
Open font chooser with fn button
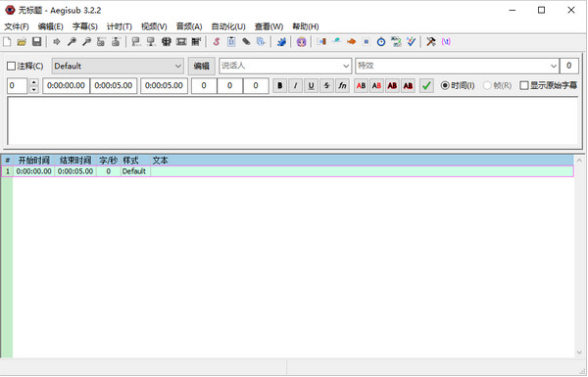342,86
